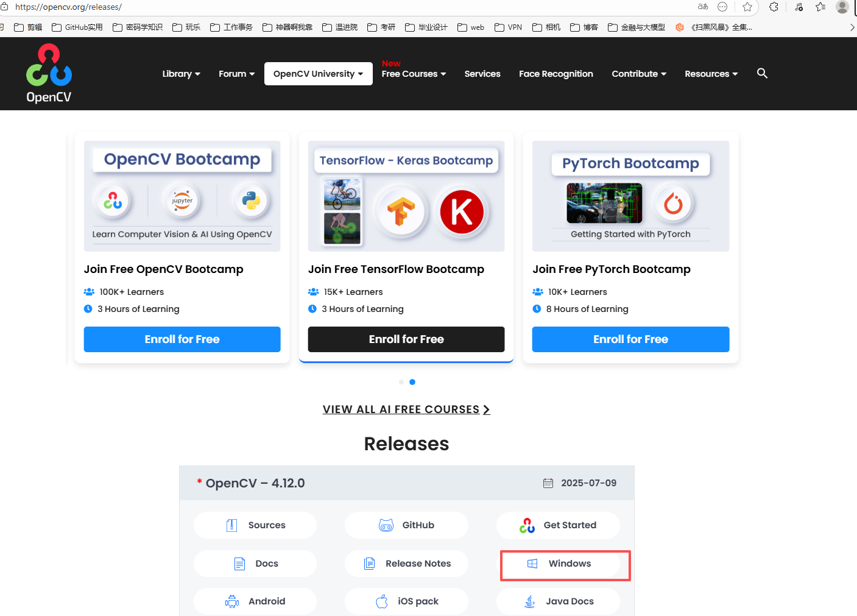Click Join Free PyTorch Bootcamp heading

(x=612, y=269)
